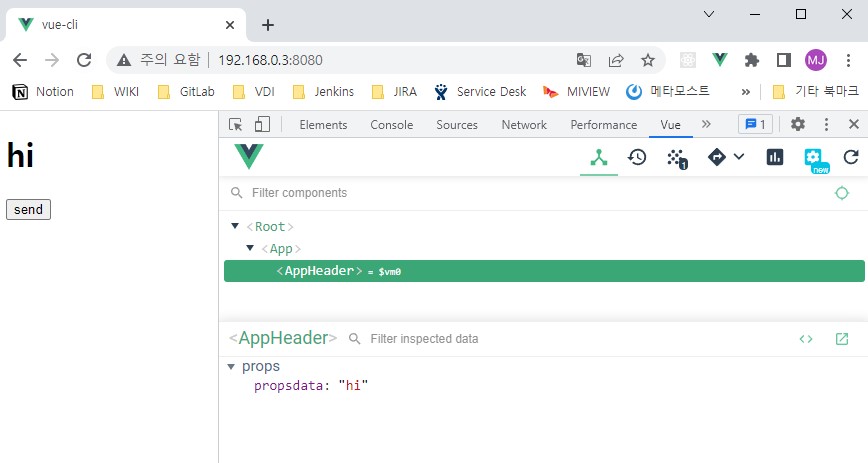The width and height of the screenshot is (868, 463).
Task: Open the Sources devtools tab
Action: click(x=457, y=125)
